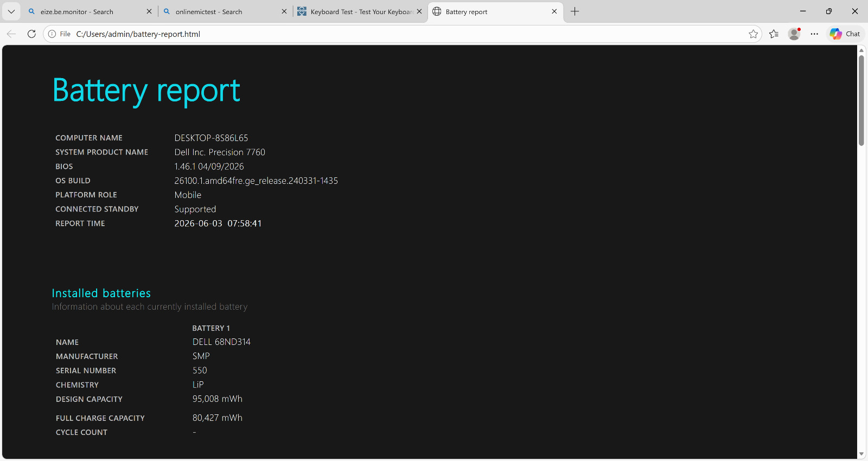Click the Battery report heading
Image resolution: width=868 pixels, height=461 pixels.
pos(146,91)
